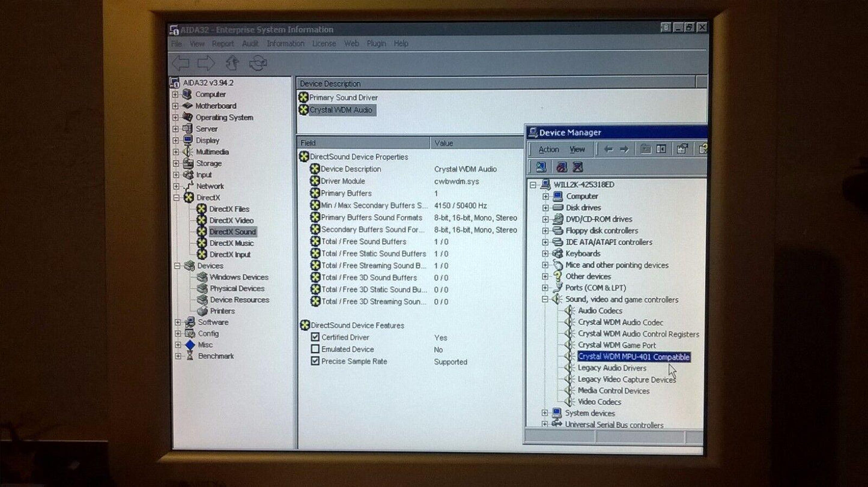868x487 pixels.
Task: Toggle the Precise Sample Rate checkbox
Action: [x=315, y=361]
